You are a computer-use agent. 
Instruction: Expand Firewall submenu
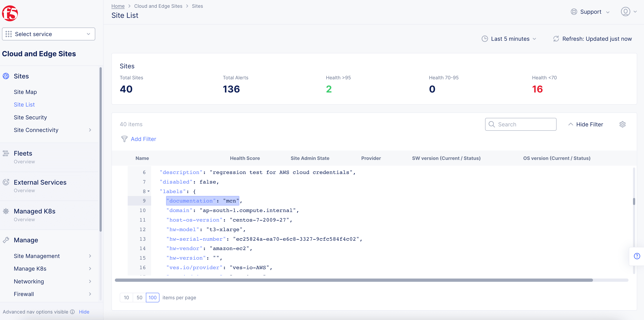(90, 294)
